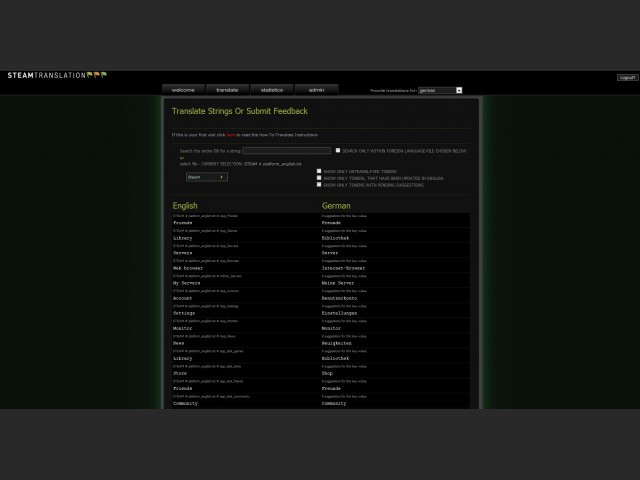Click 'Community' in the German column

[334, 404]
